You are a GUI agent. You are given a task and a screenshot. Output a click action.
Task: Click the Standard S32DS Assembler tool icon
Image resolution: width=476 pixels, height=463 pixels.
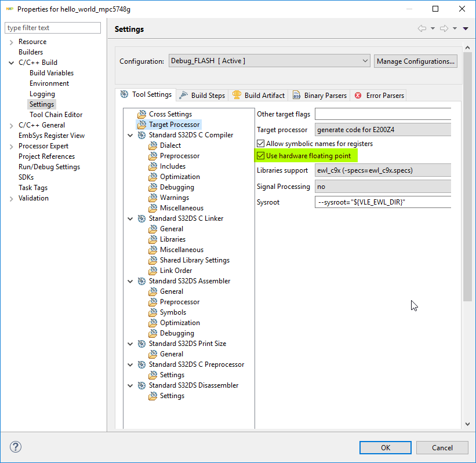click(142, 281)
